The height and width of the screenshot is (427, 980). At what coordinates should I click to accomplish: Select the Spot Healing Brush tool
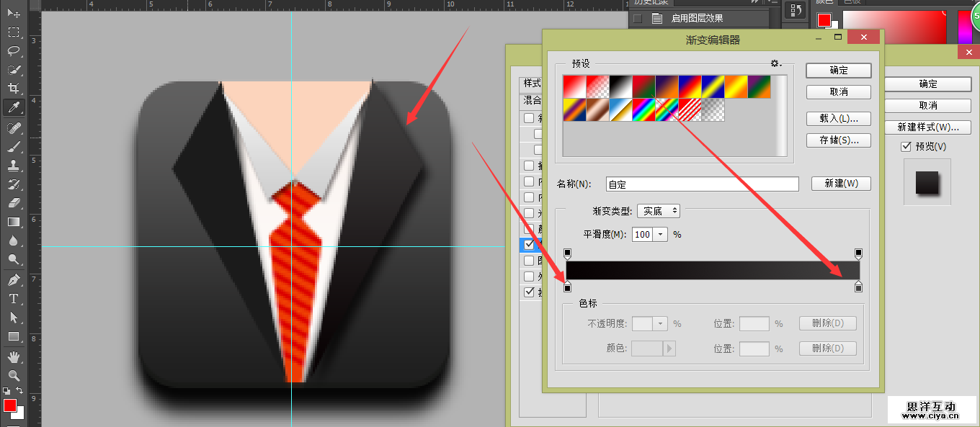pos(14,127)
